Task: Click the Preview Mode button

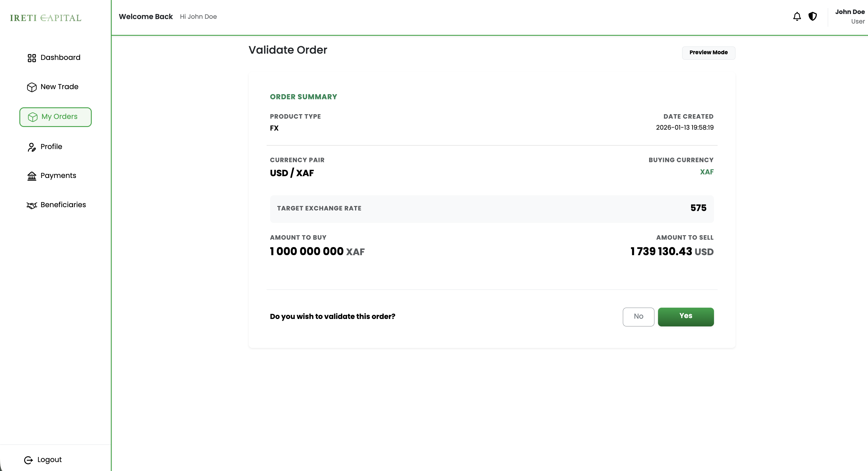Action: (708, 52)
